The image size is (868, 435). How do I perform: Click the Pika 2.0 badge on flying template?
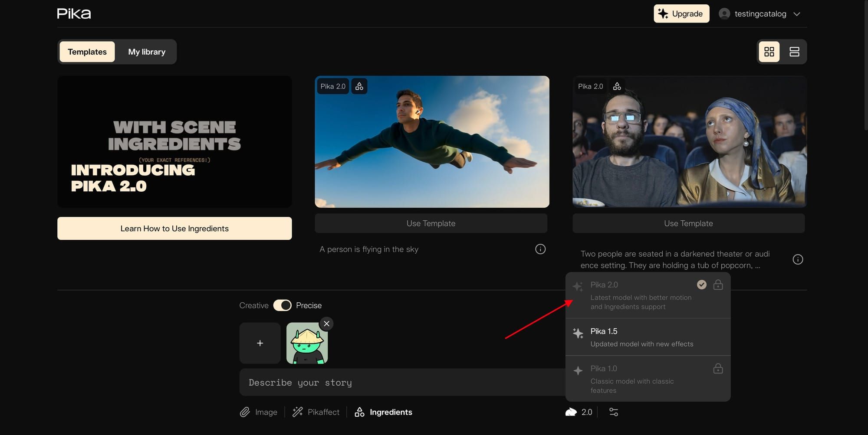point(333,86)
